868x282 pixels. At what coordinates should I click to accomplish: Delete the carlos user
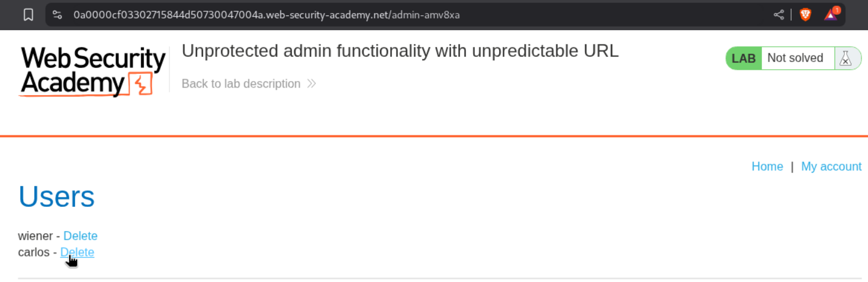pyautogui.click(x=77, y=252)
